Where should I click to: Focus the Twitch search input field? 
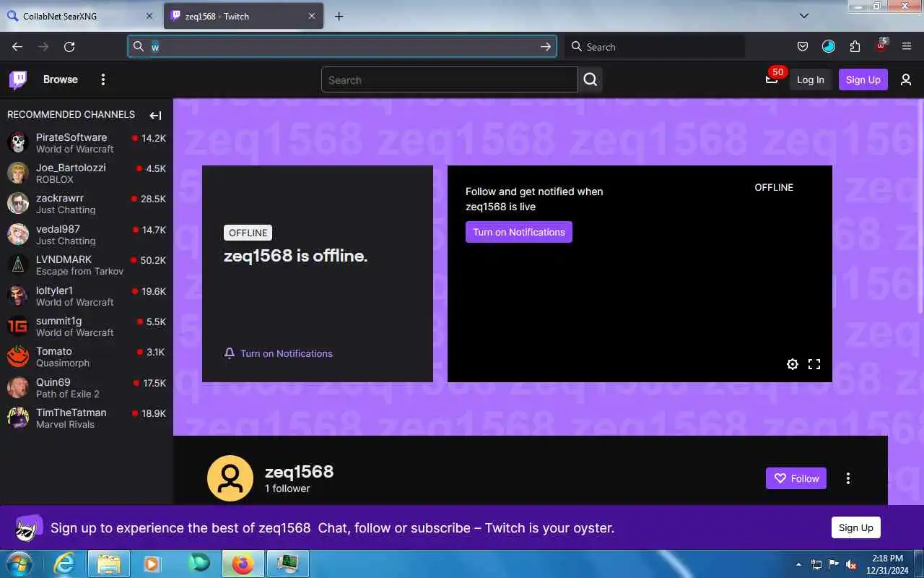click(x=450, y=79)
